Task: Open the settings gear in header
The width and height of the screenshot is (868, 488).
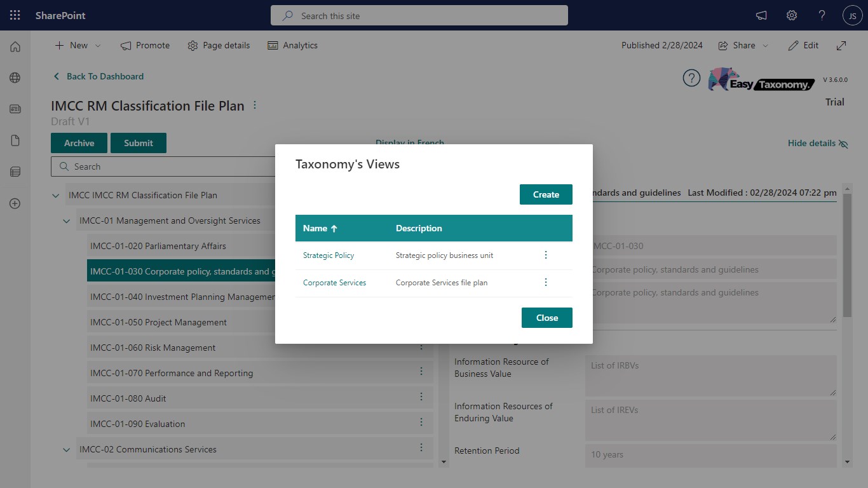Action: 792,15
